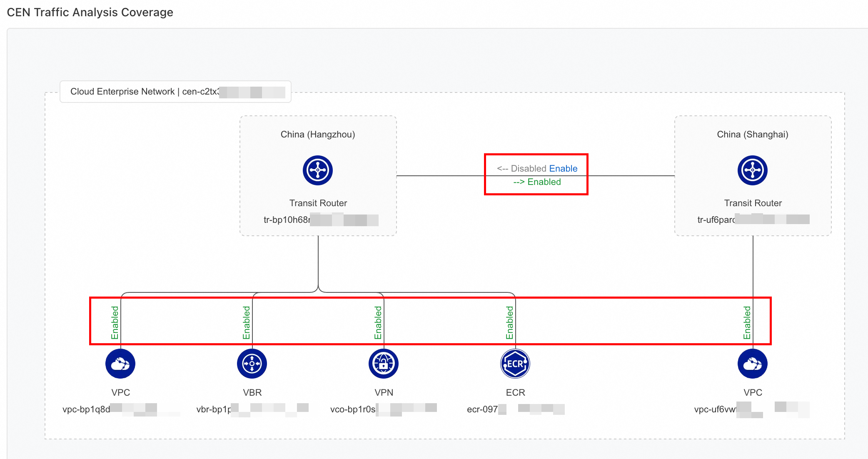Click Enabled status above VBR
This screenshot has height=459, width=868.
tap(246, 322)
